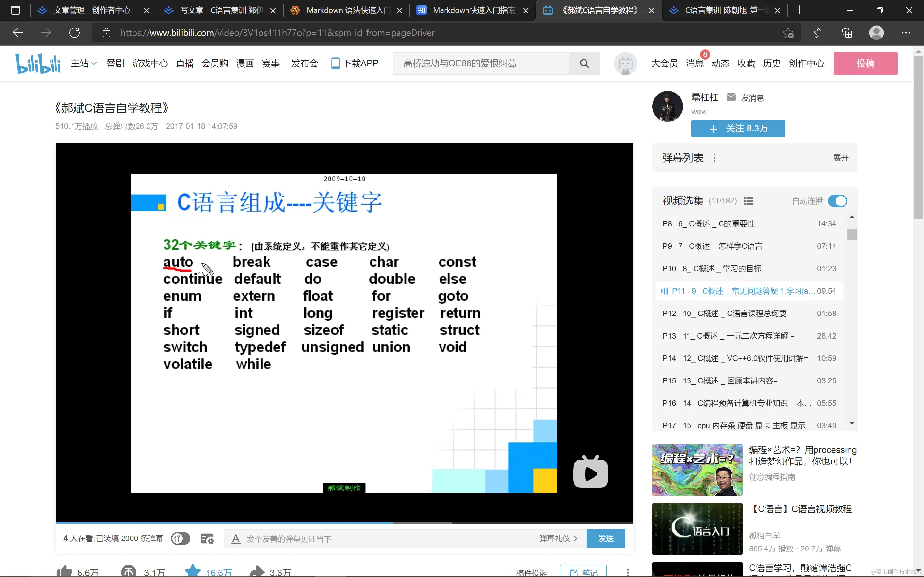Click the like thumbs-up icon
924x577 pixels.
click(64, 571)
